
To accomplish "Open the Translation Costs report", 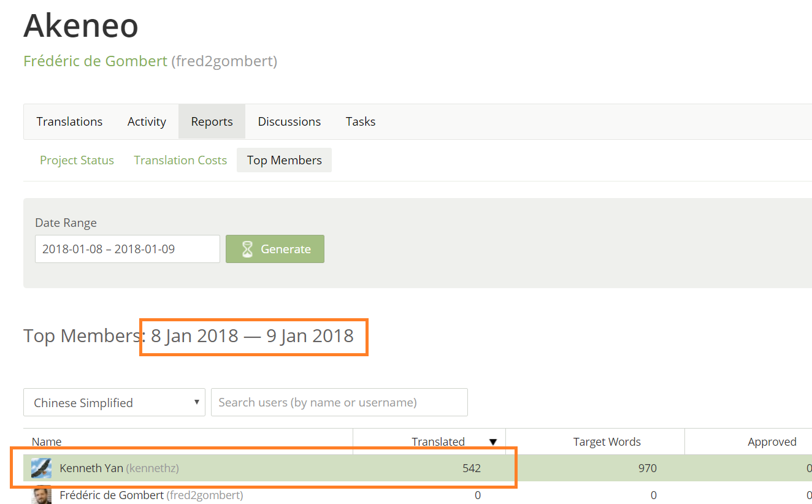I will [x=180, y=160].
